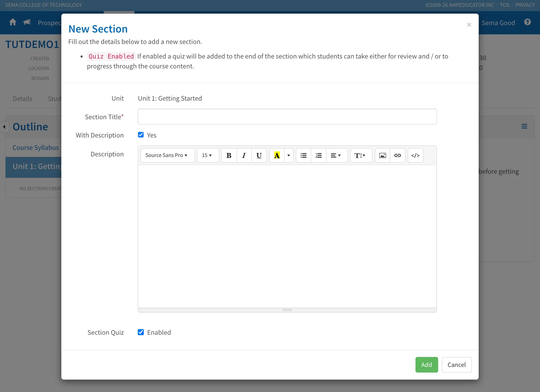Open the Course Syllabus link
This screenshot has width=540, height=392.
coord(36,148)
